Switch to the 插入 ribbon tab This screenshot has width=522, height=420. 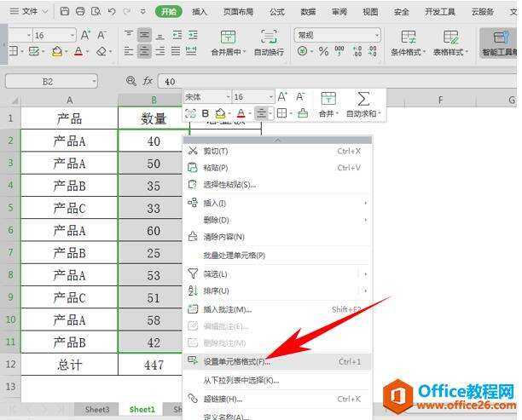tap(200, 12)
